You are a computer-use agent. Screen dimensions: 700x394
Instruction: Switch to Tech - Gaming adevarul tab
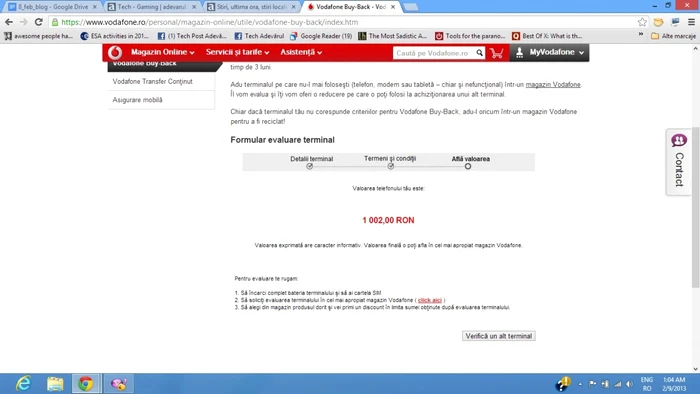coord(152,7)
